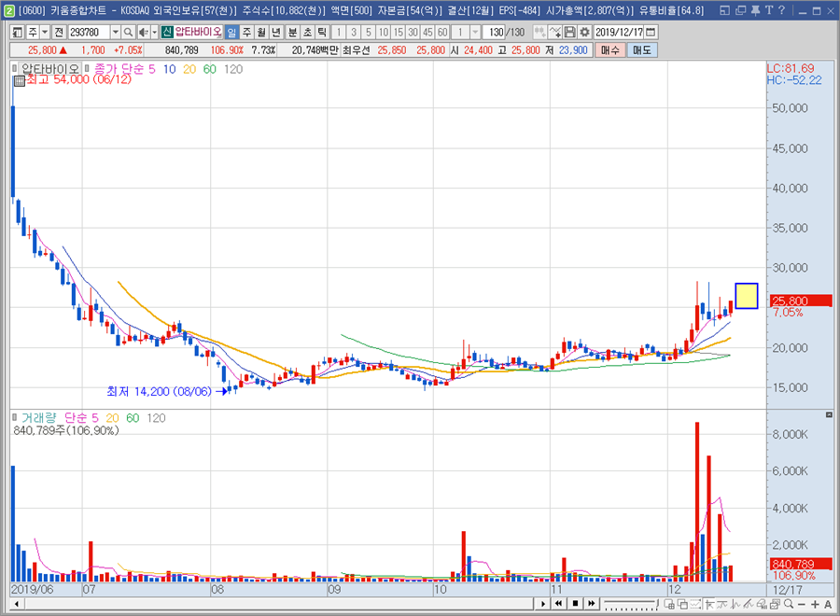
Task: Select the 분 minute period tab
Action: click(292, 32)
